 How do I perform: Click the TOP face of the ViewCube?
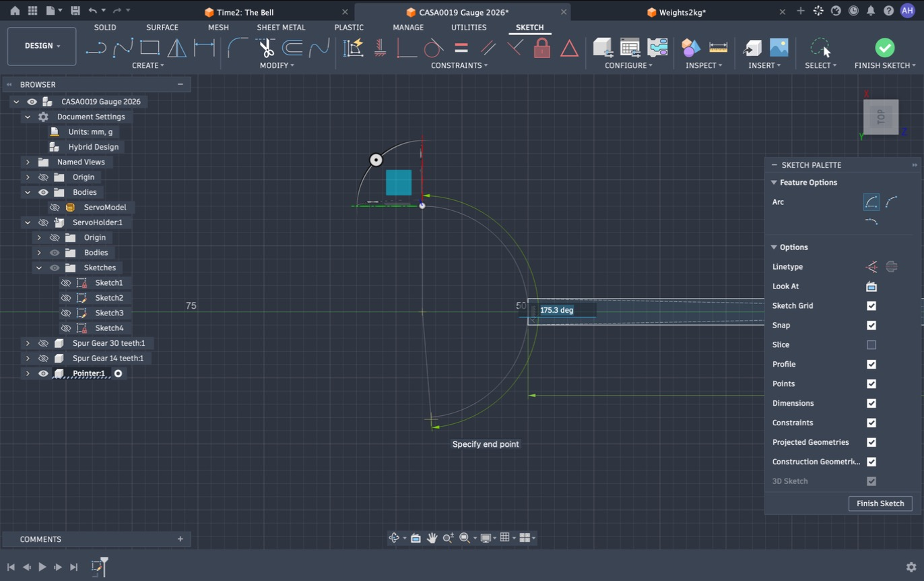[881, 117]
